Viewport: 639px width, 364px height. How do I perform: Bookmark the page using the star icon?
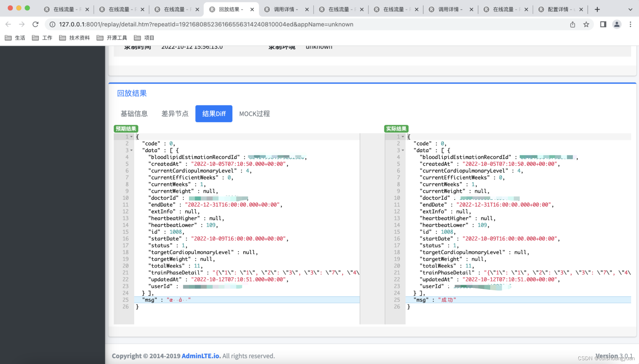586,24
